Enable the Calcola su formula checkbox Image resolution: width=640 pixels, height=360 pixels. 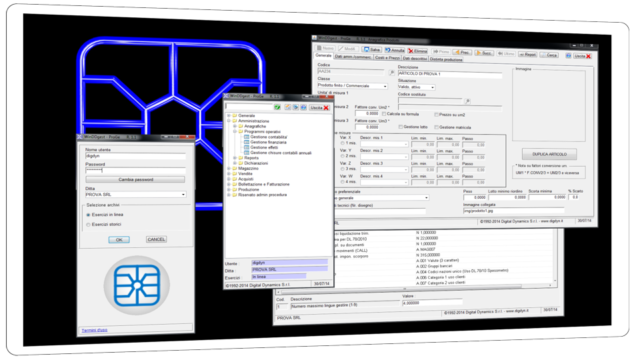384,114
